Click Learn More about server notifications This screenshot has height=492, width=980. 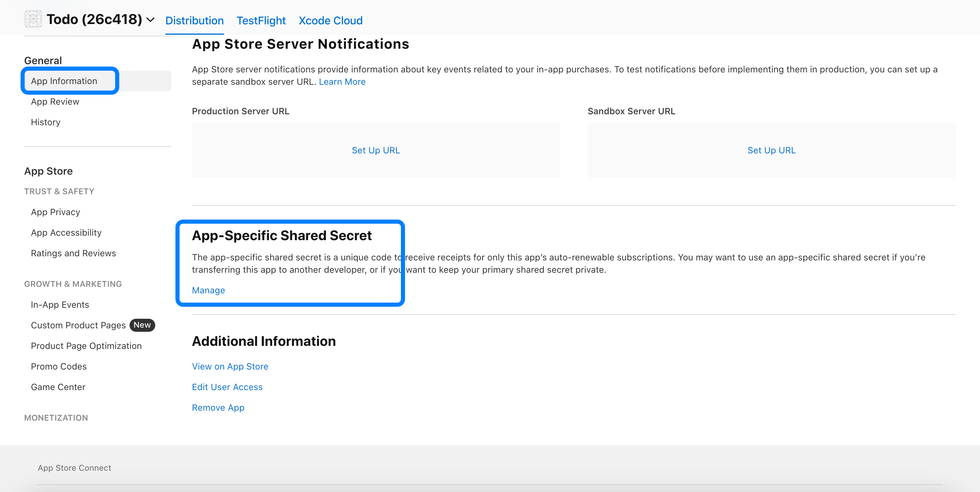(x=342, y=82)
